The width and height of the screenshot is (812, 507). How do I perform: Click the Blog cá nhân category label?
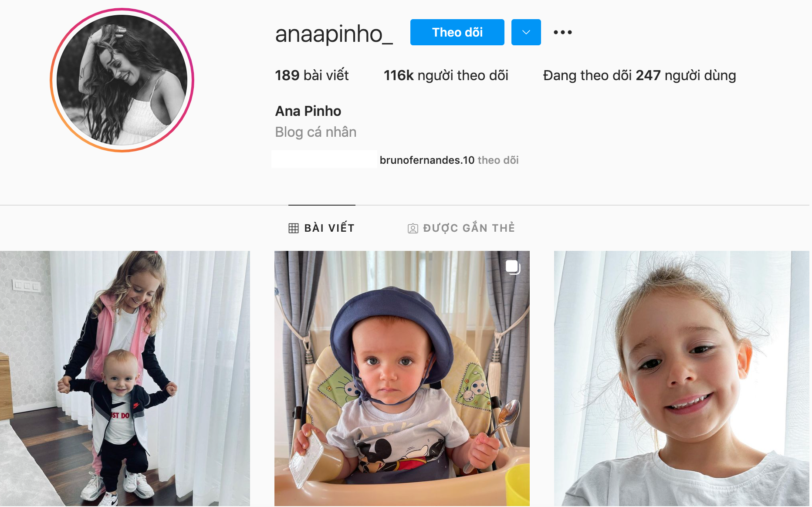coord(315,132)
